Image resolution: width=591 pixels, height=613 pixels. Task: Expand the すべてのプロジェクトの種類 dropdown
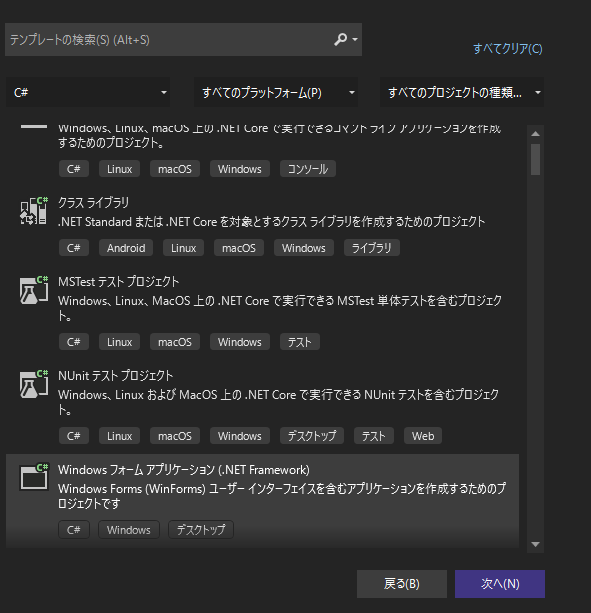point(462,93)
